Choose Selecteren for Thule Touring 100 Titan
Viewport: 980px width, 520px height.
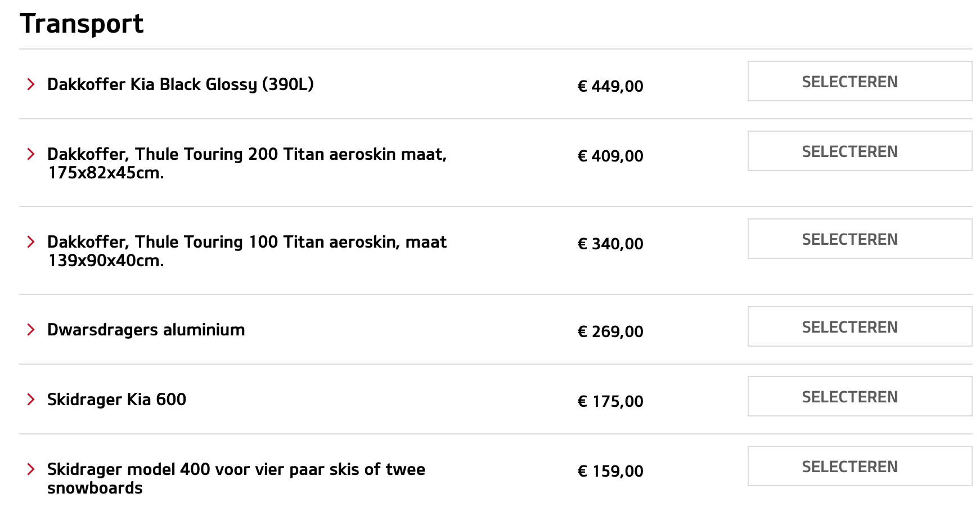point(859,239)
